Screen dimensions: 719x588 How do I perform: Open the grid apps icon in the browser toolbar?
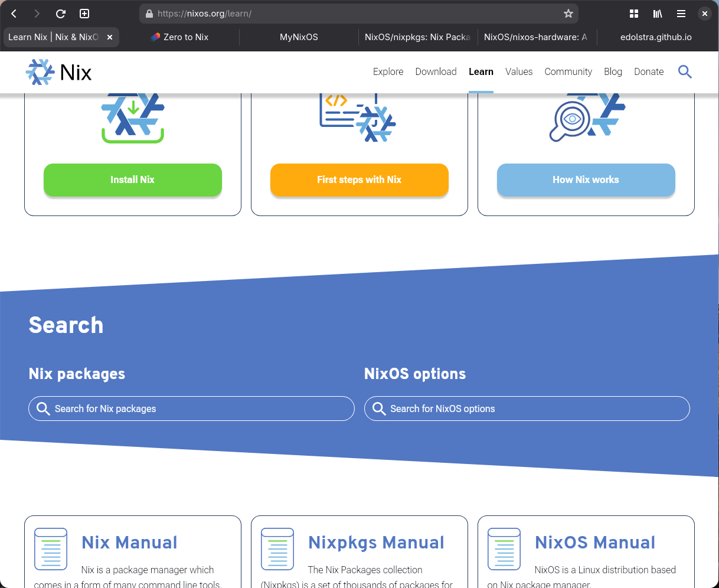634,14
